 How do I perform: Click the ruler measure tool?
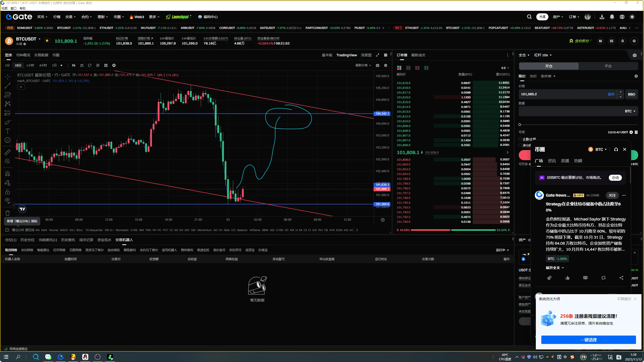click(x=8, y=152)
